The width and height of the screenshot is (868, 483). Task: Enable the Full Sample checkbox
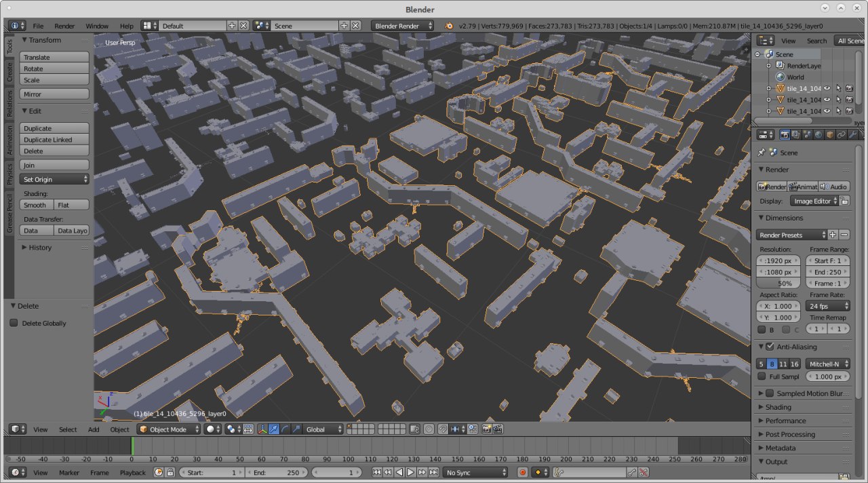tap(762, 376)
